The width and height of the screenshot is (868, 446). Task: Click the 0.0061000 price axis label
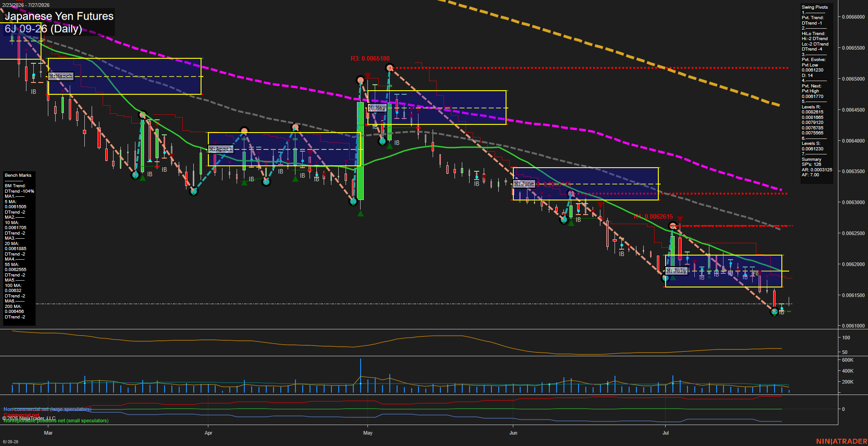tap(853, 326)
